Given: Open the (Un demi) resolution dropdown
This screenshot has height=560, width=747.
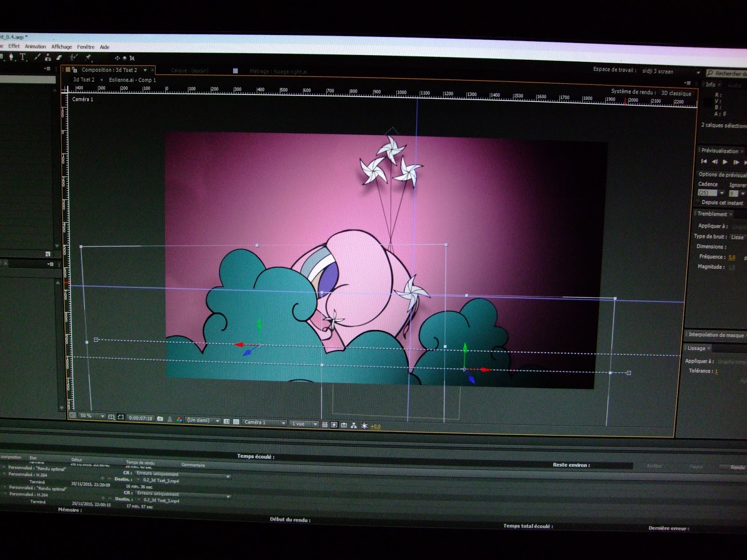Looking at the screenshot, I should point(203,420).
